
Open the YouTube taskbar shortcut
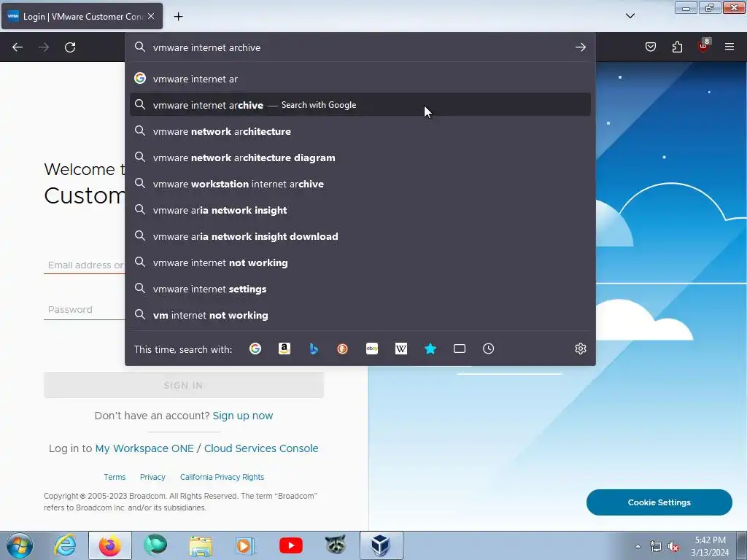[x=290, y=545]
